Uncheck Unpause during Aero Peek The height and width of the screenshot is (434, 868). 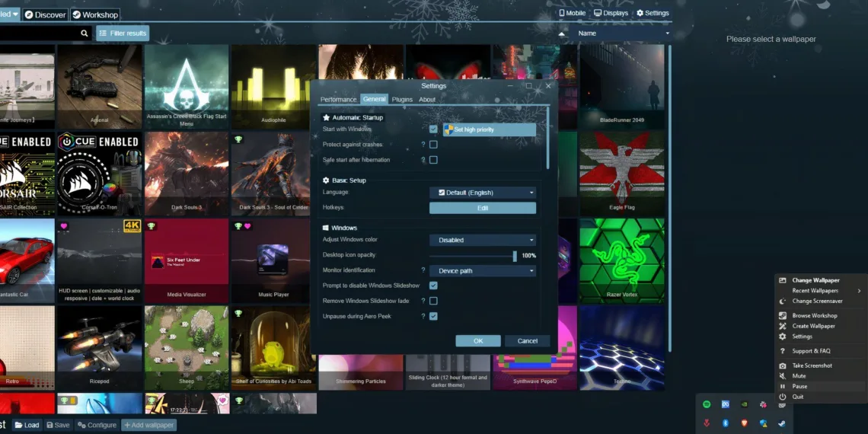click(x=433, y=316)
